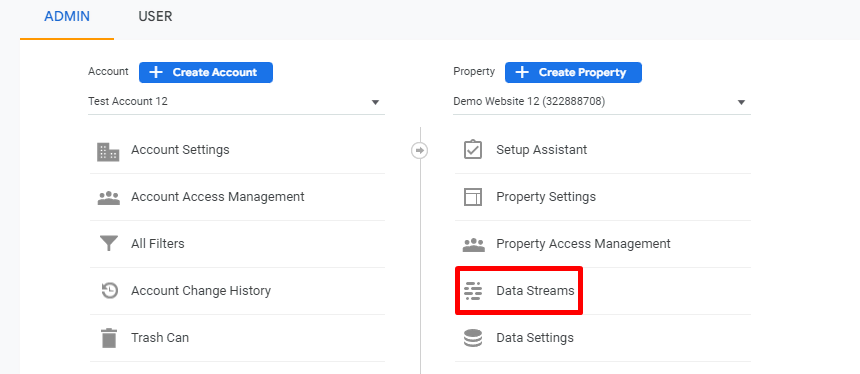Open Data Settings
The image size is (860, 374).
[x=603, y=338]
